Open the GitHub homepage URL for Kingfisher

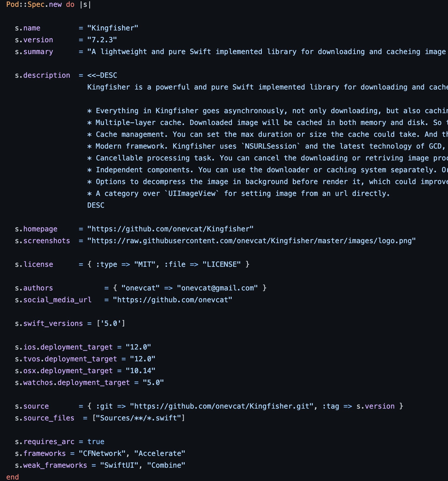(170, 229)
